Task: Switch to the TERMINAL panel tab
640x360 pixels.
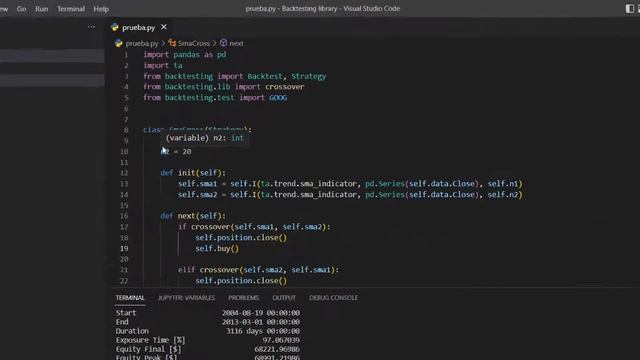Action: tap(130, 298)
